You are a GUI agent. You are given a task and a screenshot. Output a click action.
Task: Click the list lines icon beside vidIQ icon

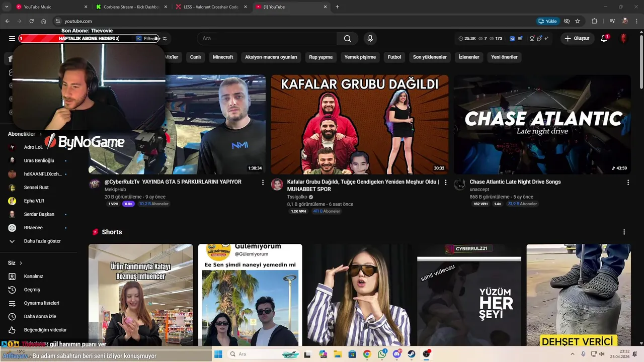click(520, 39)
